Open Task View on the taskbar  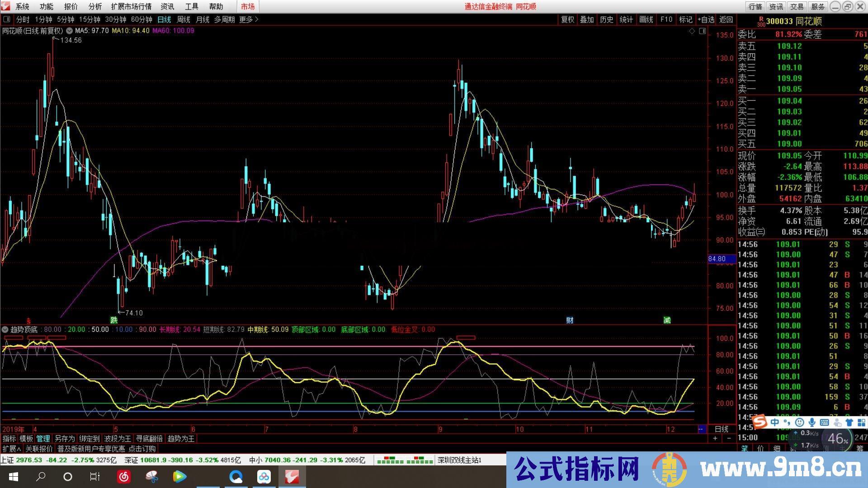[95, 477]
